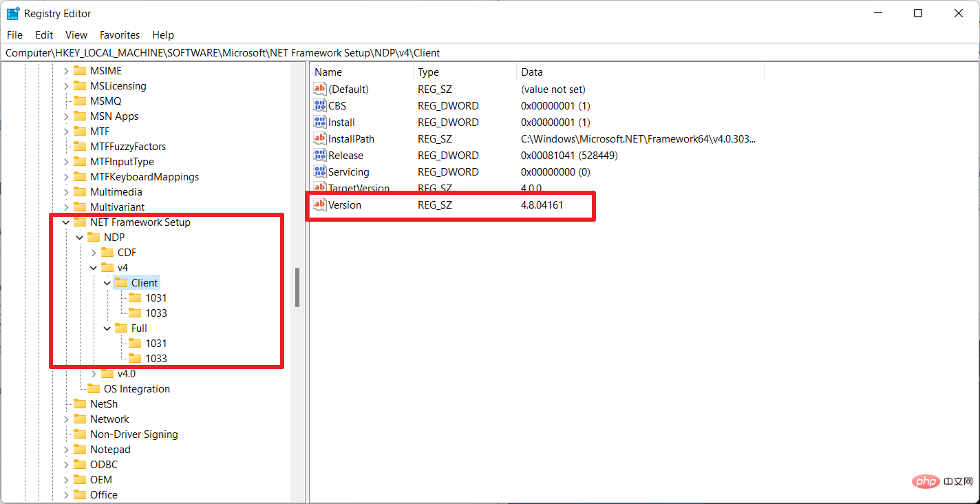Select the 1033 key under Full
The height and width of the screenshot is (504, 980).
[156, 358]
